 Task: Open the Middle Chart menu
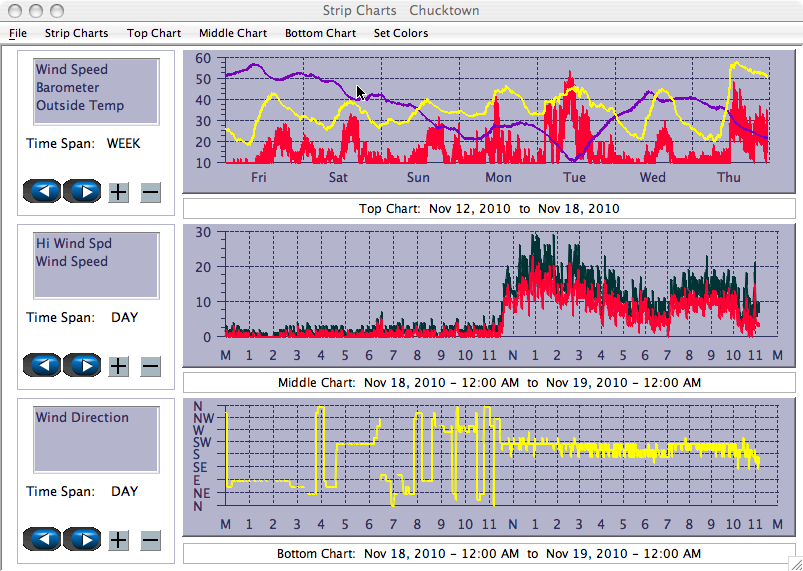(233, 33)
